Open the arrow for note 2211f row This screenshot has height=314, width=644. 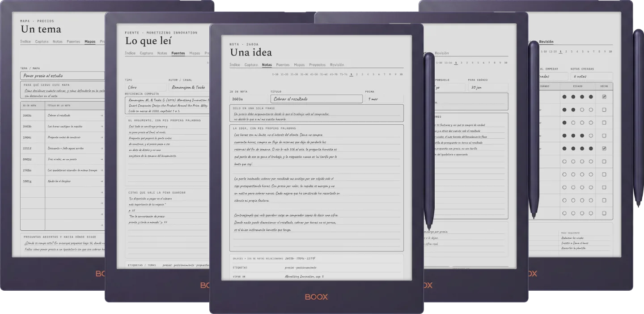tap(102, 149)
